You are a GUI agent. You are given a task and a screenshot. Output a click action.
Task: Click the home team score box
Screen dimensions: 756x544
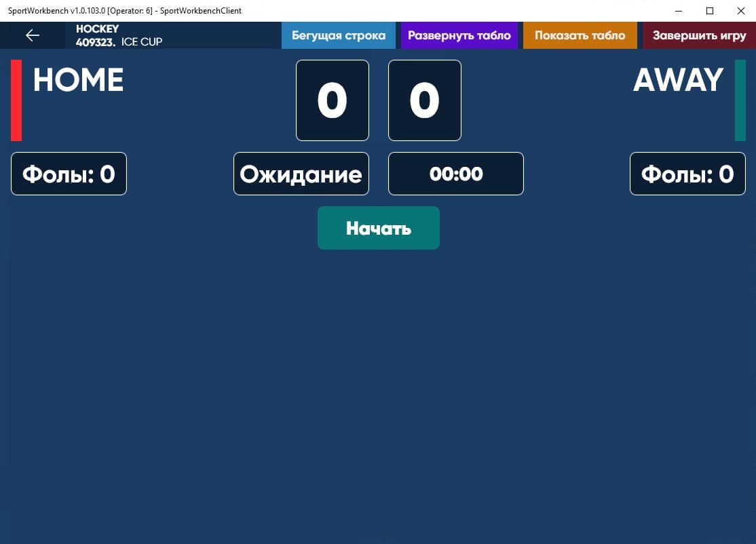click(x=332, y=100)
